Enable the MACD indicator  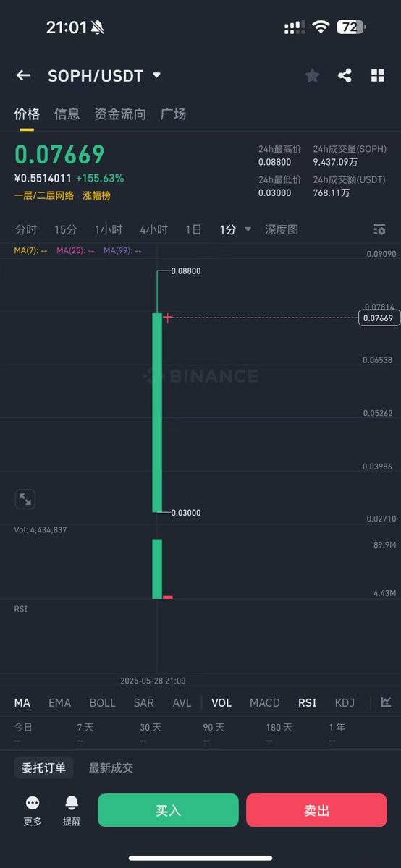point(265,702)
